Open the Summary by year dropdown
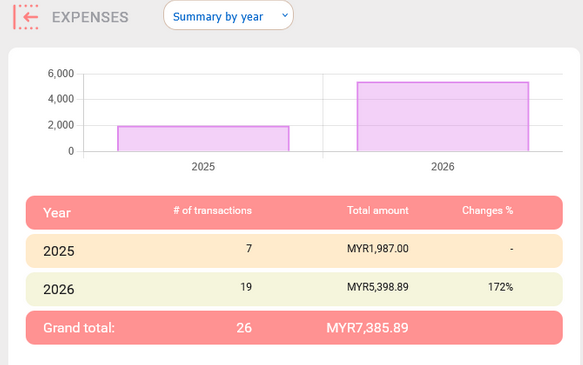This screenshot has height=365, width=583. click(x=228, y=16)
